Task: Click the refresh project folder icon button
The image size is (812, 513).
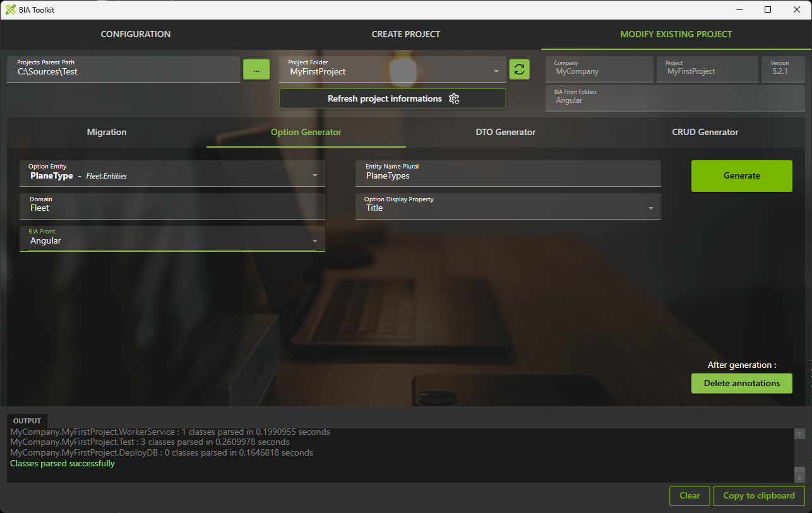Action: [519, 69]
